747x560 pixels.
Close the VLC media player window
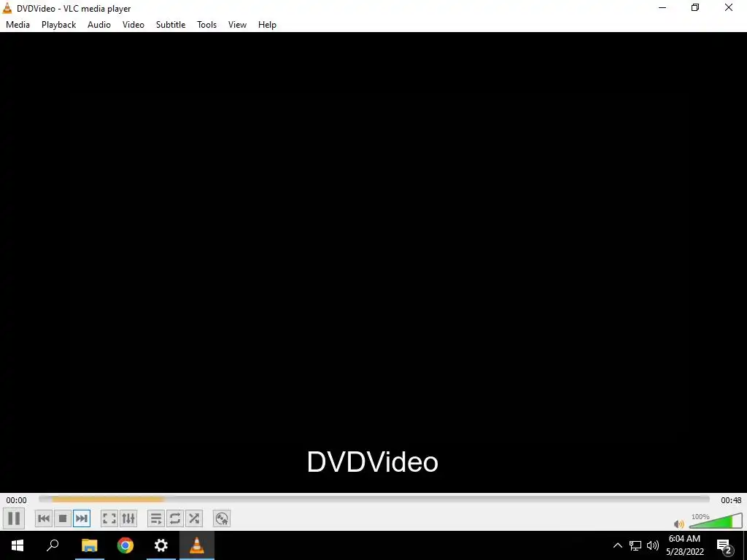coord(729,7)
